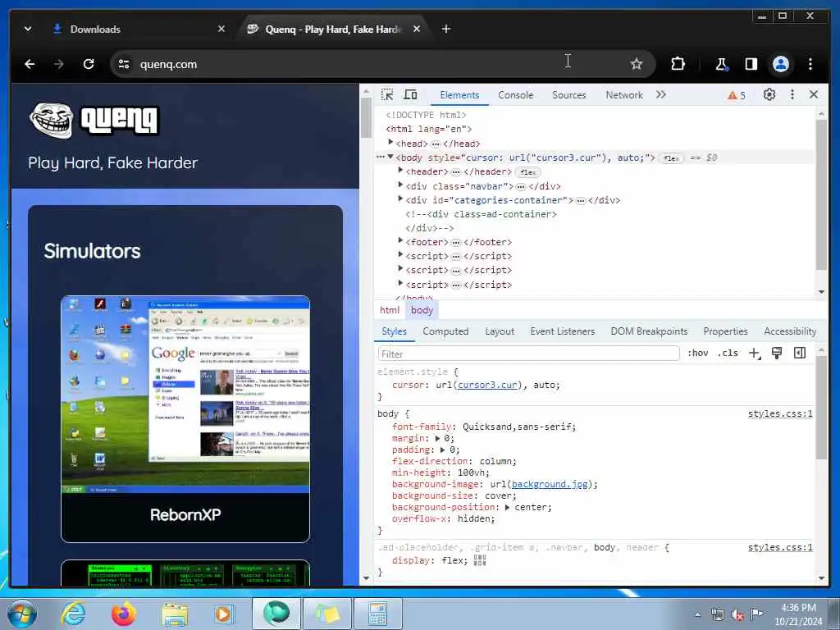Open the Computed styles tab
The width and height of the screenshot is (840, 630).
click(445, 331)
